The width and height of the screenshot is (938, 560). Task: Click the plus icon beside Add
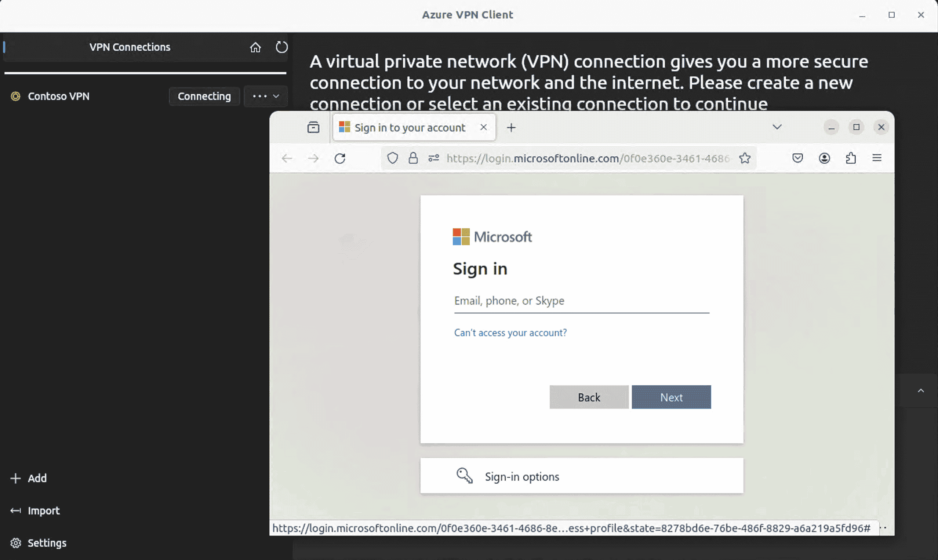(x=15, y=478)
